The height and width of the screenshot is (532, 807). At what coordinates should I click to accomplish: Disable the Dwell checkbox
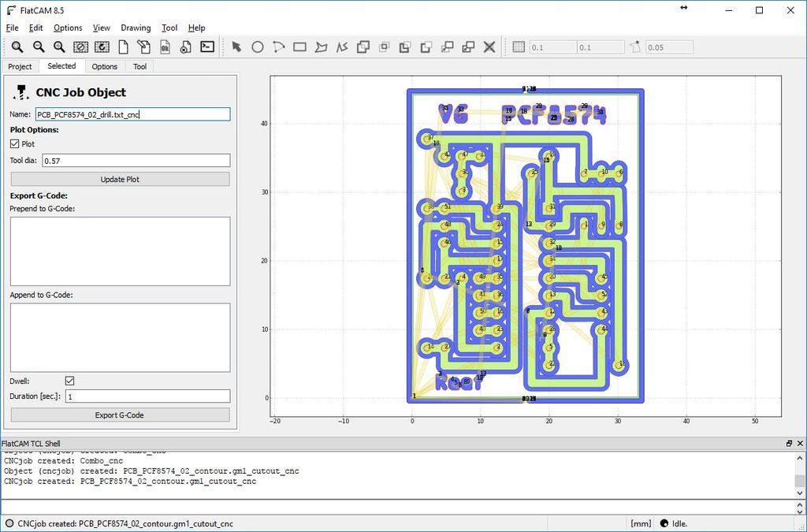tap(70, 381)
